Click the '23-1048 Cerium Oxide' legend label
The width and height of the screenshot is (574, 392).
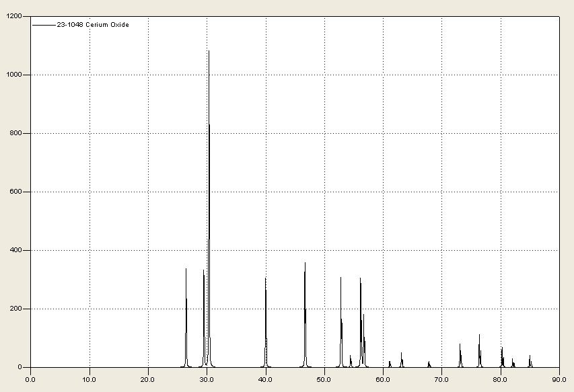93,25
